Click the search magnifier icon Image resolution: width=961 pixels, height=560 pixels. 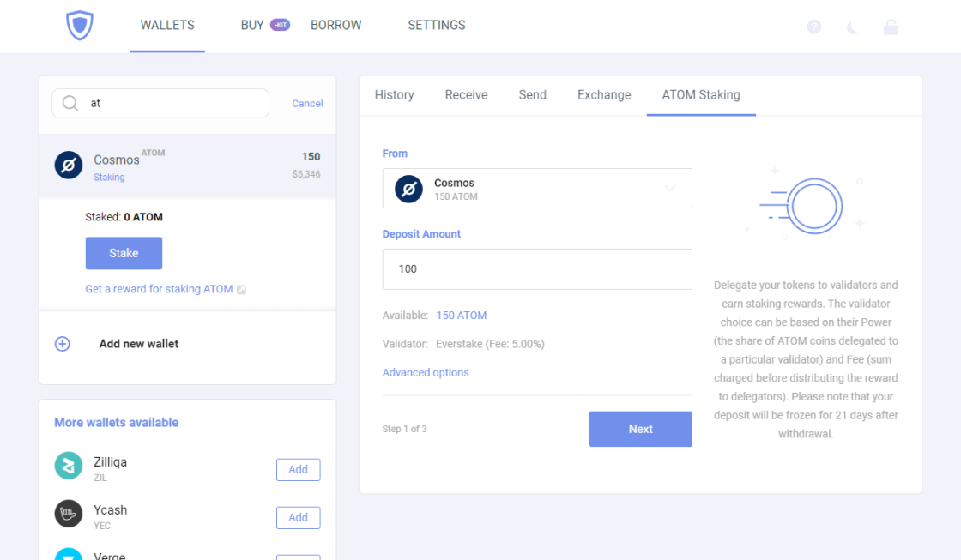70,103
